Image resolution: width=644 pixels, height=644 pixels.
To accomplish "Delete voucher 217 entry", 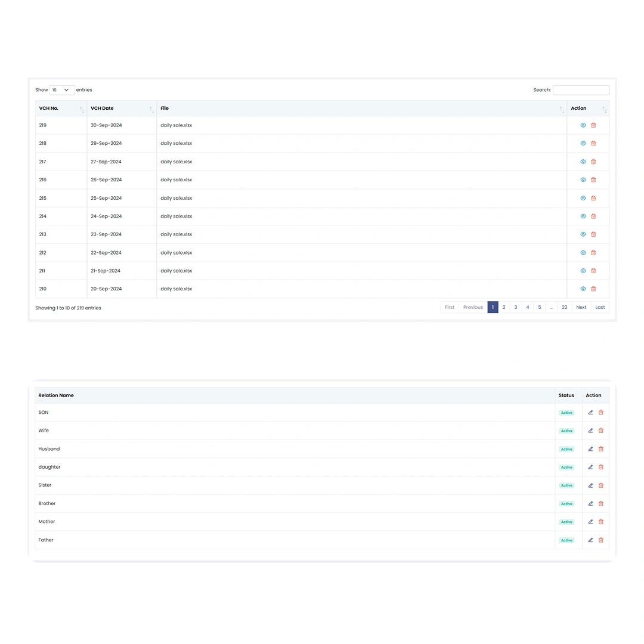I will point(593,162).
